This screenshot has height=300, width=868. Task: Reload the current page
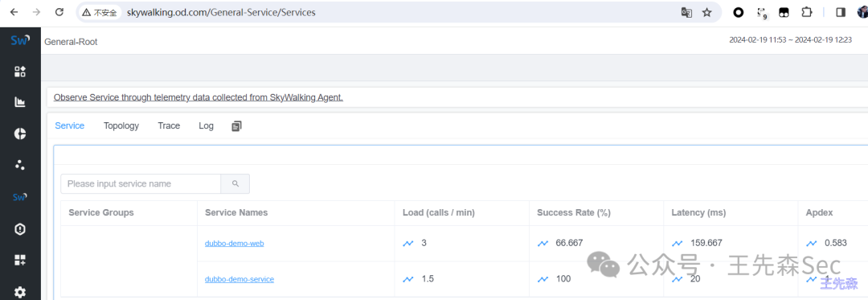(59, 12)
